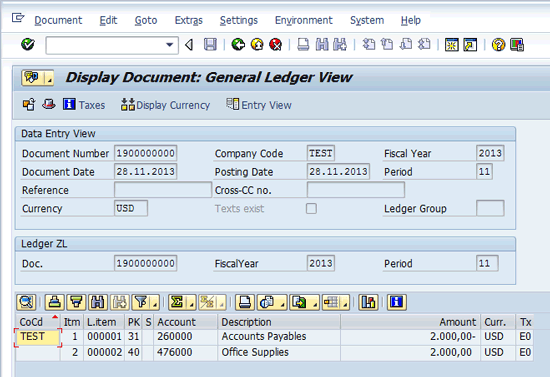Click the Find Next icon in standard toolbar
The image size is (550, 377).
pos(340,45)
